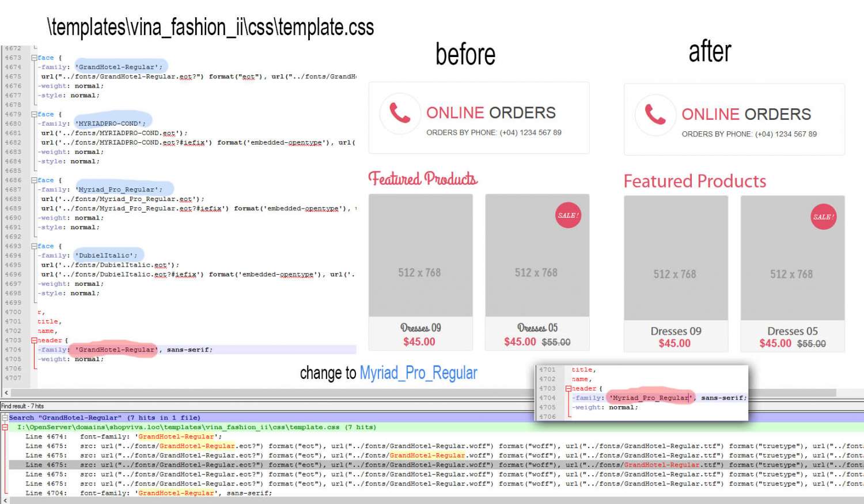Collapse the code fold at line 4673

[x=34, y=58]
